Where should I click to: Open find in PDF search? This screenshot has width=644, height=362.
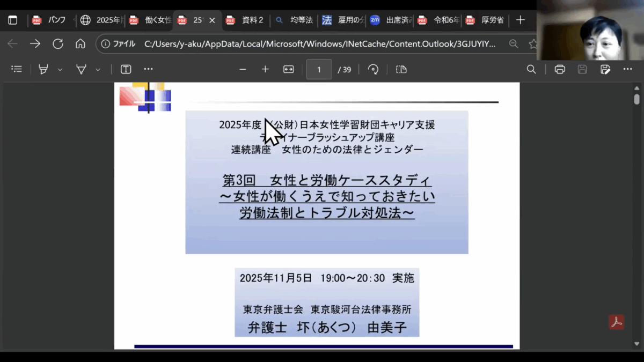[531, 69]
